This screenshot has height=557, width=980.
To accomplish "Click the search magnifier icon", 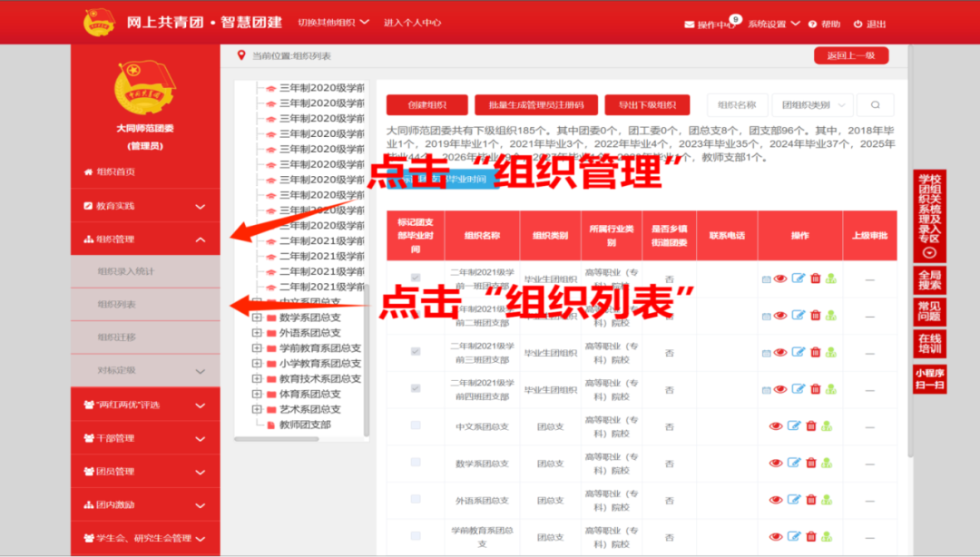I will pos(874,104).
